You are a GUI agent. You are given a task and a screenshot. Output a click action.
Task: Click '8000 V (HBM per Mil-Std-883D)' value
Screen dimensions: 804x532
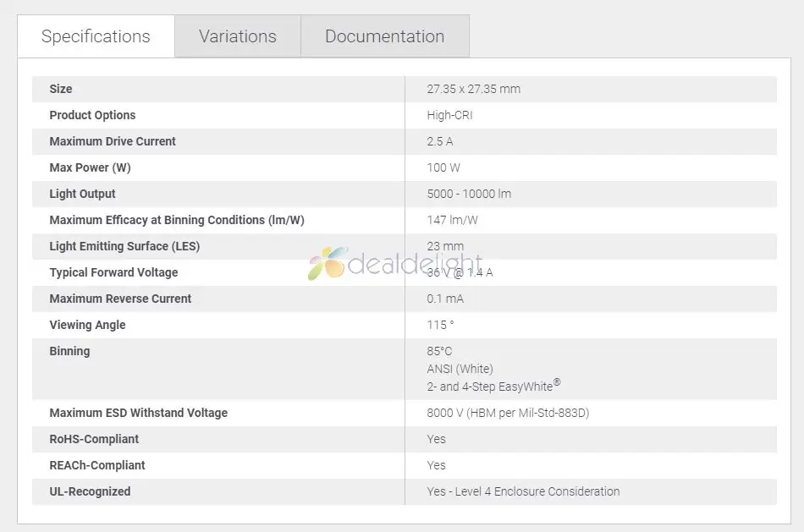pos(508,413)
